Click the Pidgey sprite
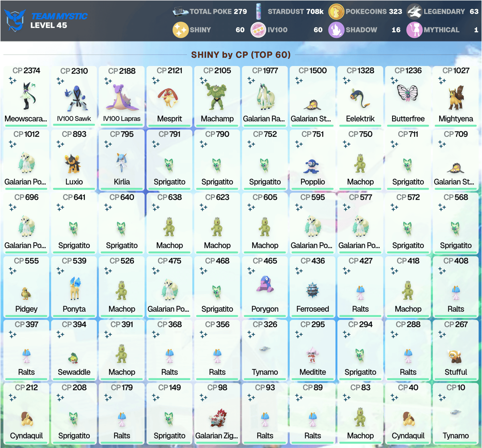This screenshot has width=482, height=448. (26, 293)
